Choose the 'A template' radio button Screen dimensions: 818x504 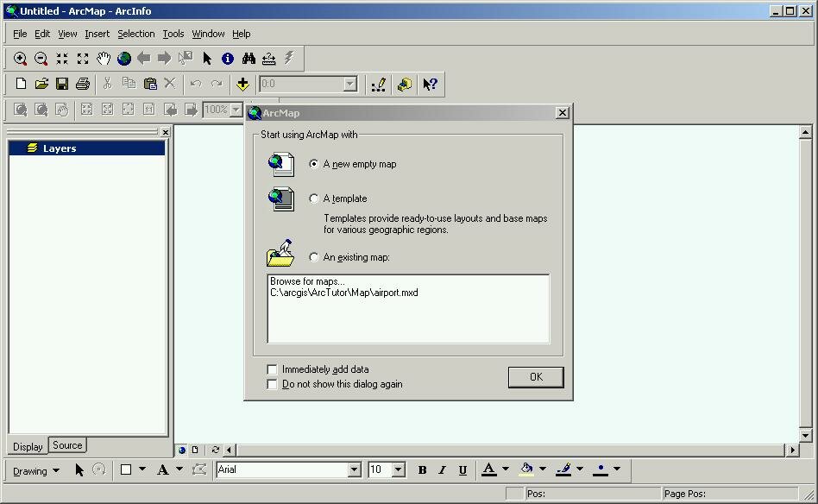313,198
